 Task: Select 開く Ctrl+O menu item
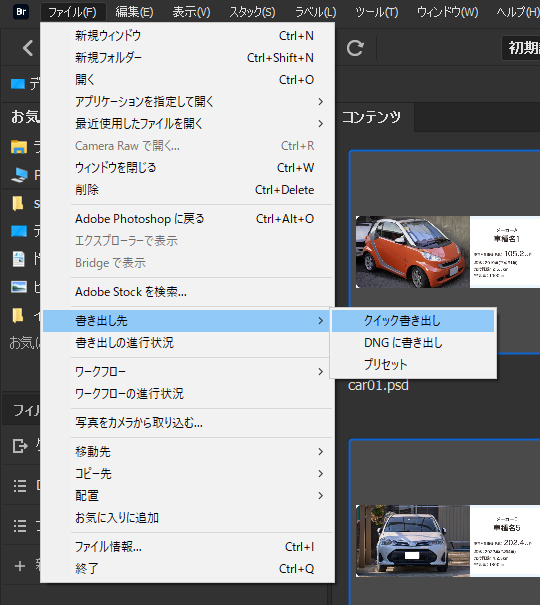[187, 80]
